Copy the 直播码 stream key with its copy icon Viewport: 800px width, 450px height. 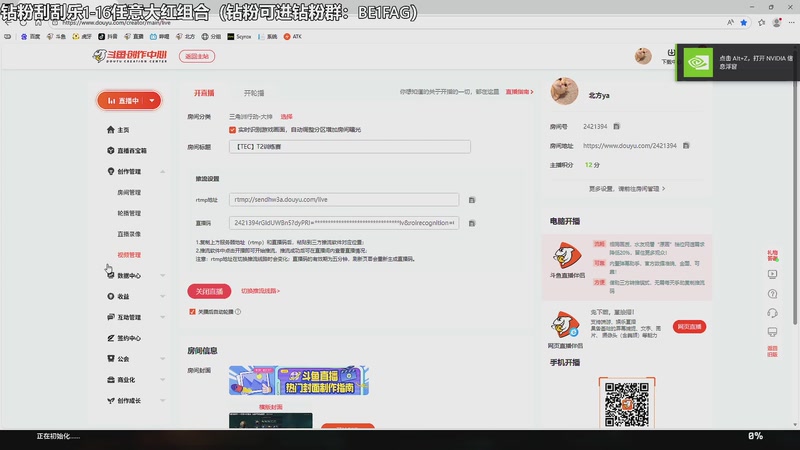pos(472,223)
